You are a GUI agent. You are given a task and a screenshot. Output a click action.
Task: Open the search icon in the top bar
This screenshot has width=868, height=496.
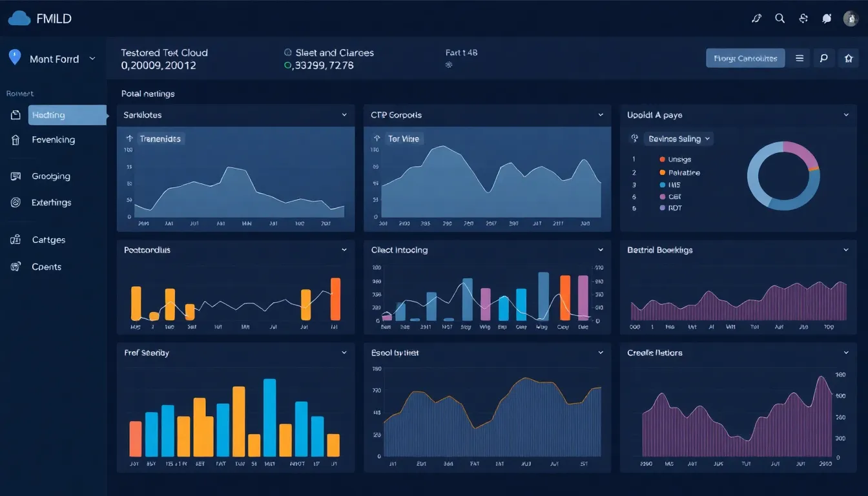[x=780, y=18]
